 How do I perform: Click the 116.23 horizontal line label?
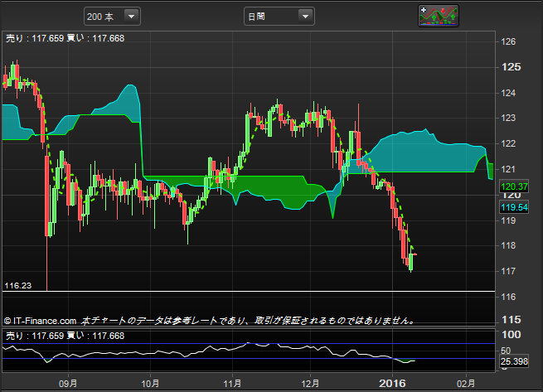[x=18, y=286]
